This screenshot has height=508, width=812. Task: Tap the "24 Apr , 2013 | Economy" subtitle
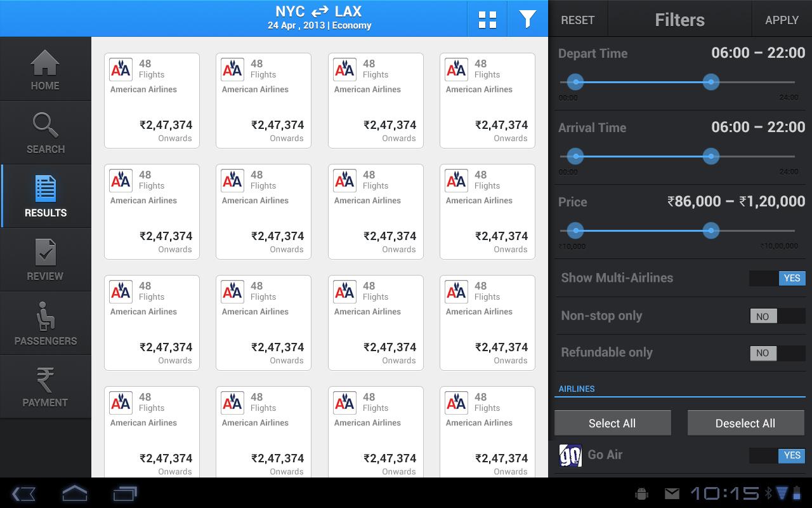click(x=319, y=26)
